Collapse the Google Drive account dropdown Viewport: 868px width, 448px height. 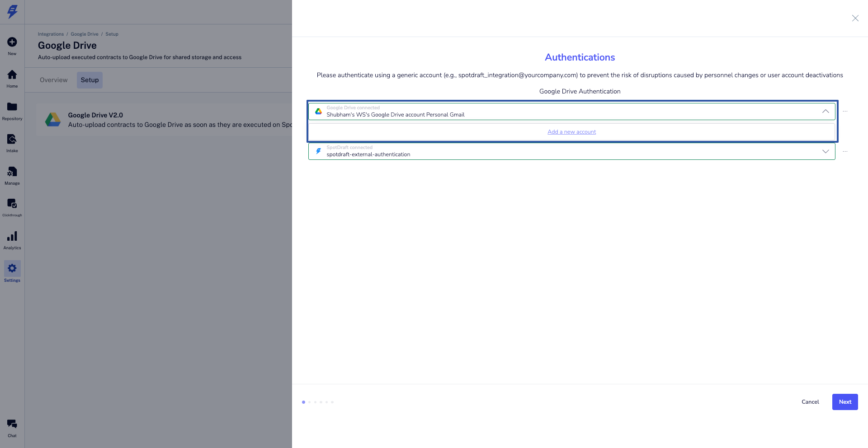coord(826,111)
